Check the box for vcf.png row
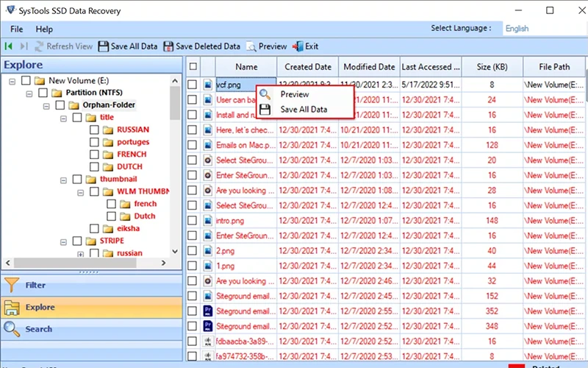 pos(192,85)
